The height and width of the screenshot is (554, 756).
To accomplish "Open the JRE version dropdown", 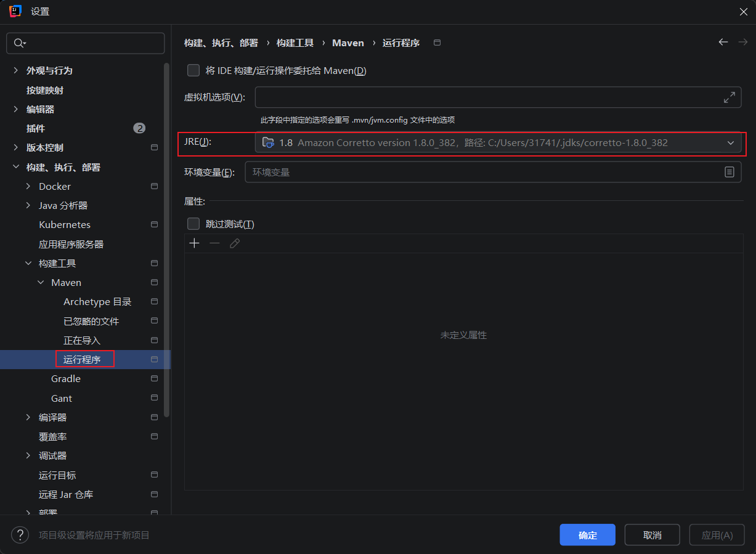I will pyautogui.click(x=498, y=142).
